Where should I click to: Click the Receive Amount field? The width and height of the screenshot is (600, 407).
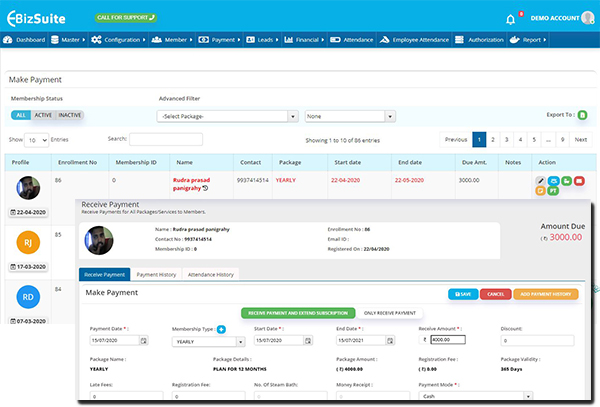(x=448, y=340)
